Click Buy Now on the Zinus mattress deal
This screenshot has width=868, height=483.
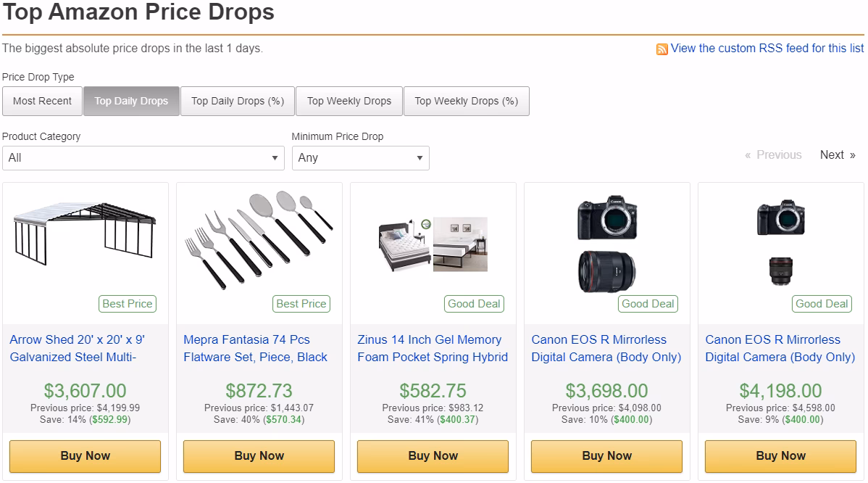click(x=433, y=456)
